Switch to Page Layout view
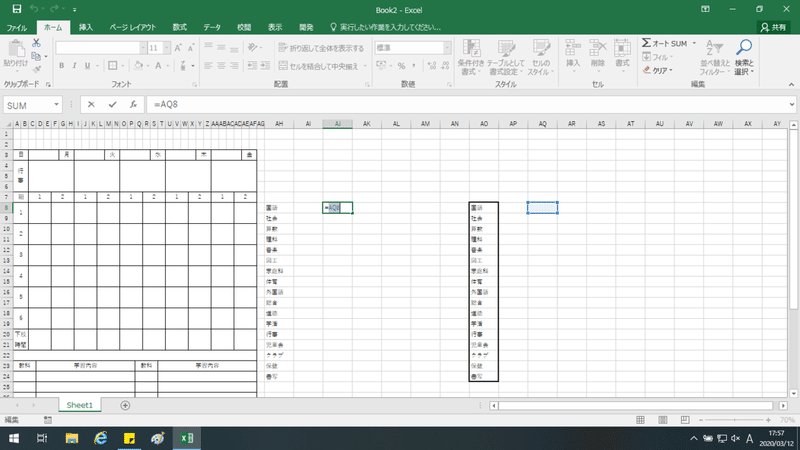The width and height of the screenshot is (800, 450). [663, 420]
